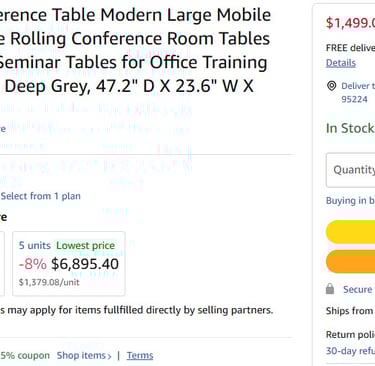Click the chevron after Shop items

109,356
